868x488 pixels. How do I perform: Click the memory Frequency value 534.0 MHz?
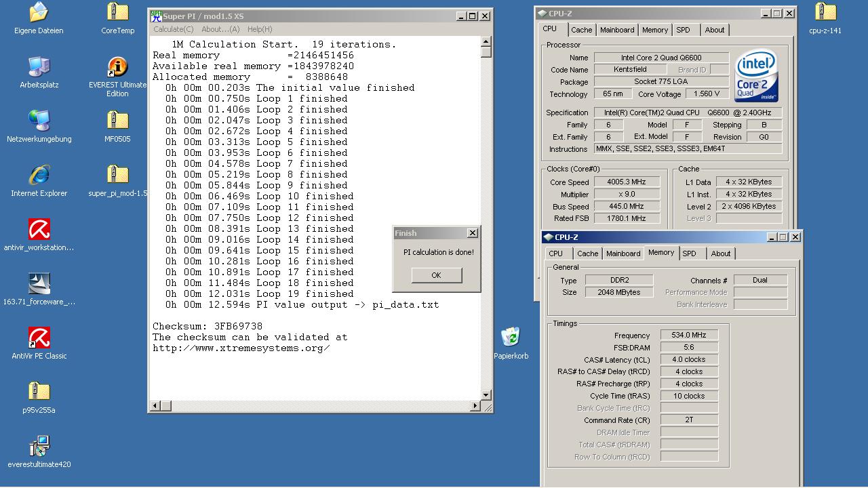pos(689,335)
